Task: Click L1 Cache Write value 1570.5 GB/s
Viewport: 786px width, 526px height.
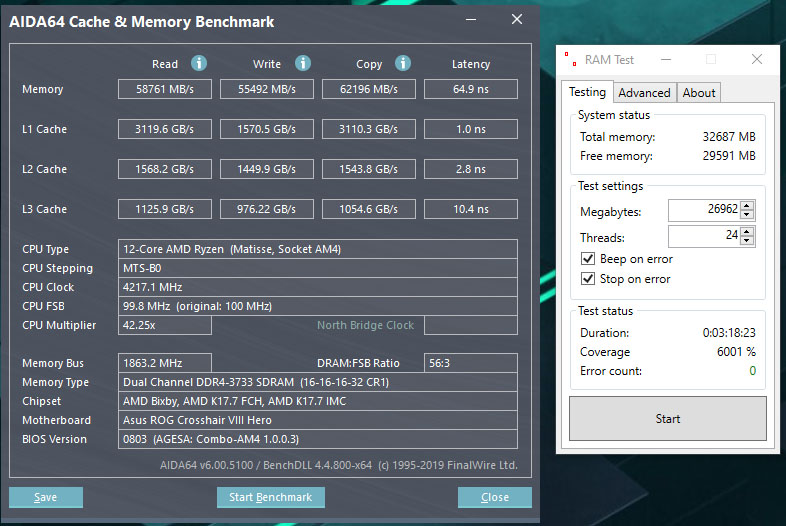Action: coord(267,129)
